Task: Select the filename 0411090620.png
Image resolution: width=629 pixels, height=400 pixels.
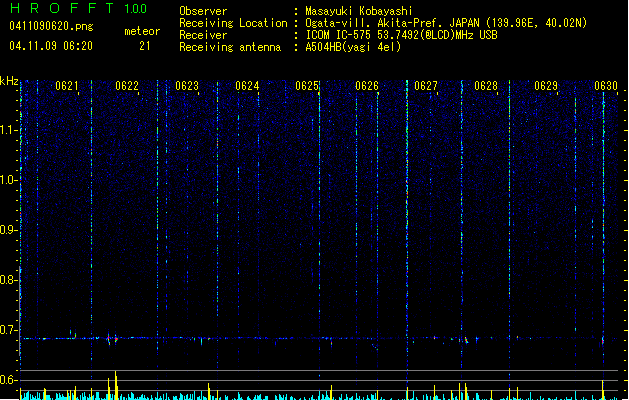Action: (x=51, y=26)
